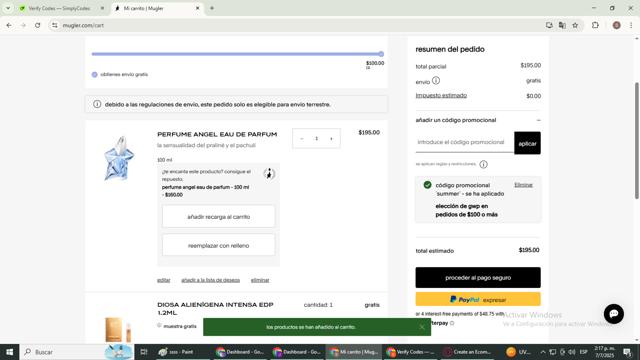Open Windows Start menu

[9, 352]
